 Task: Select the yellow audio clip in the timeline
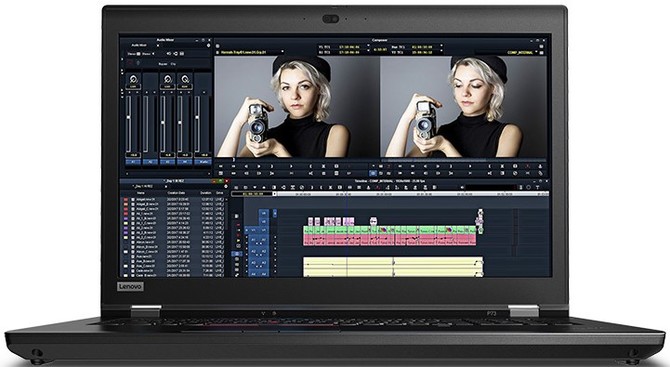click(x=393, y=267)
